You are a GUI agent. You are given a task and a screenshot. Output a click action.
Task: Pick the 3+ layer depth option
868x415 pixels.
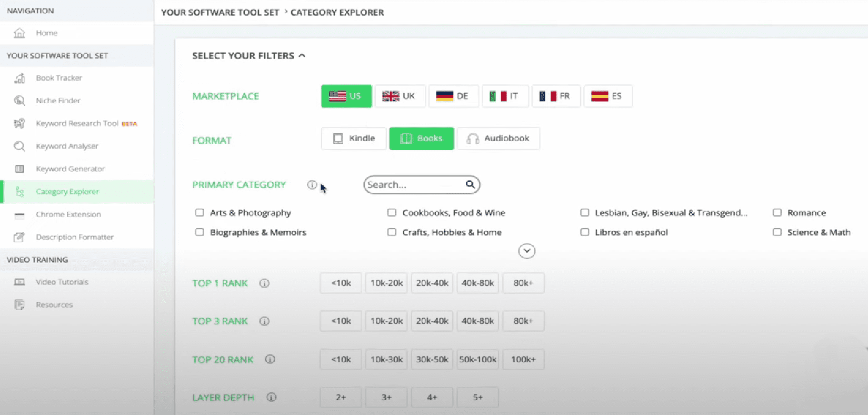click(x=386, y=398)
